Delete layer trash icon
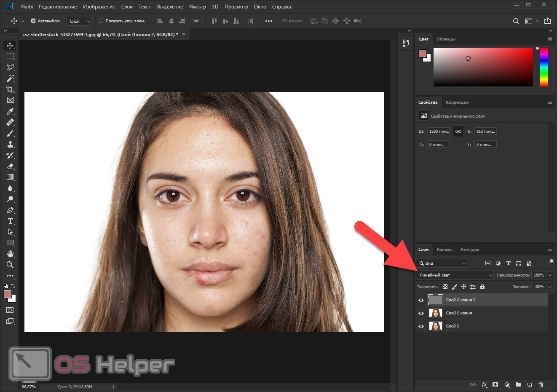 541,385
